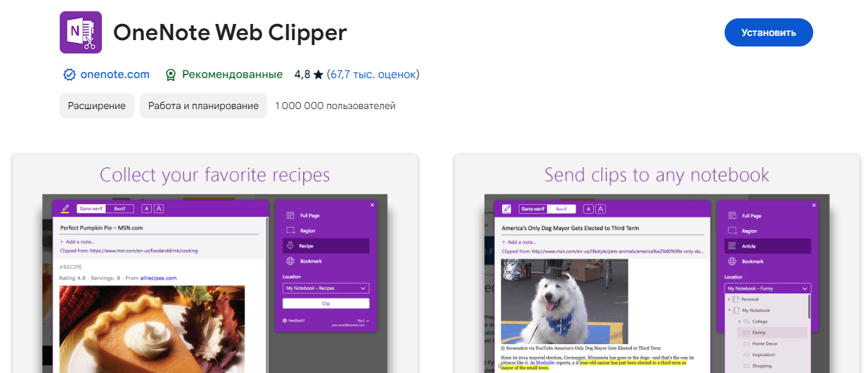Open the 67,7 тыс. оценок ratings link

pos(373,75)
